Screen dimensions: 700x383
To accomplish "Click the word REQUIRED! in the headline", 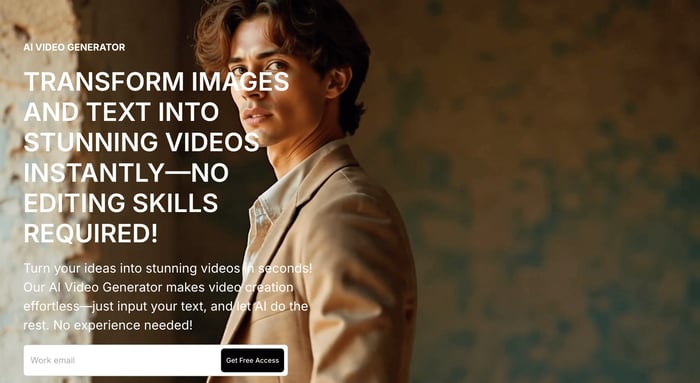I will pos(91,233).
